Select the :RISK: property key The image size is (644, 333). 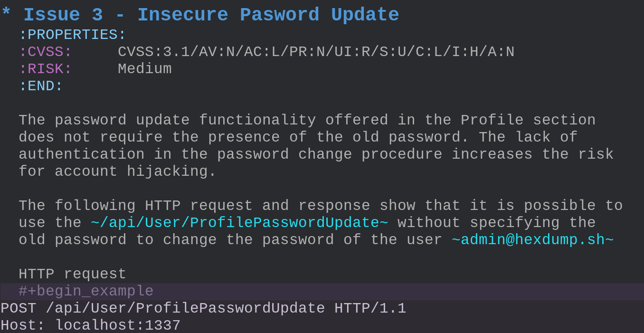point(45,69)
